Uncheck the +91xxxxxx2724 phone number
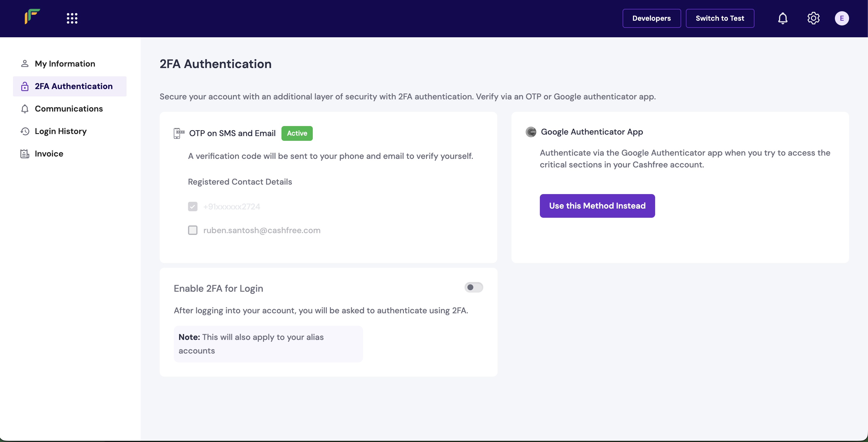 click(193, 206)
